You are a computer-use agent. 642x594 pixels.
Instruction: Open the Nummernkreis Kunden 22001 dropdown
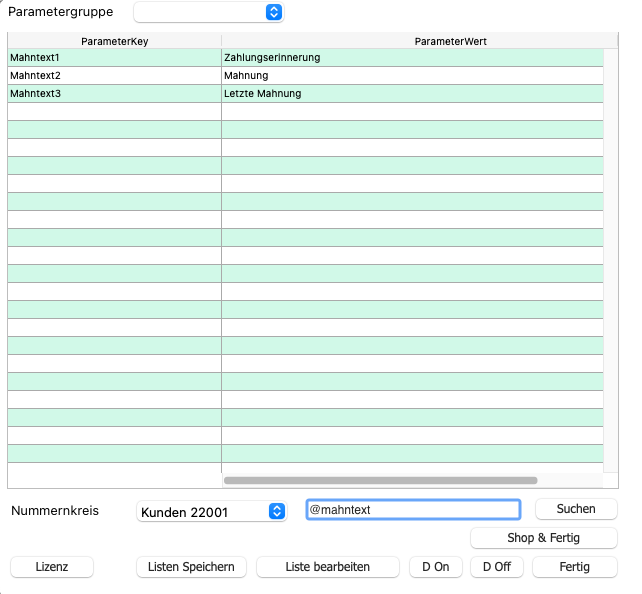[x=212, y=511]
